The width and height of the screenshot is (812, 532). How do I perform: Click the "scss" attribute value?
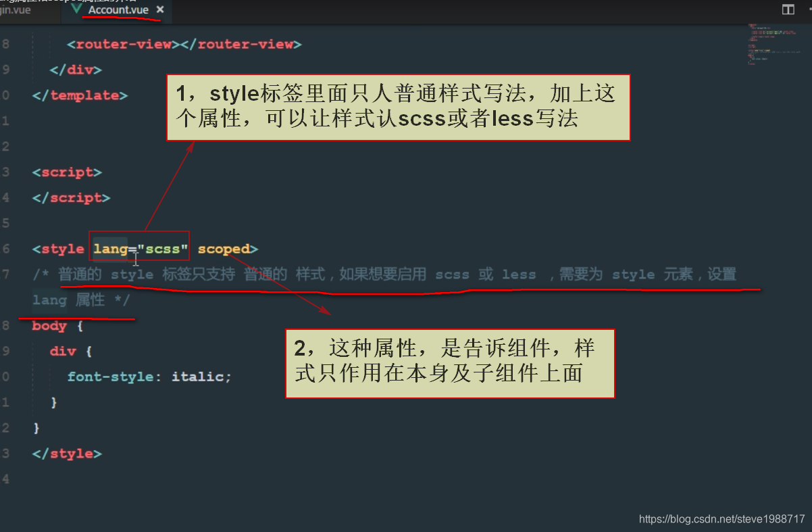pos(163,249)
